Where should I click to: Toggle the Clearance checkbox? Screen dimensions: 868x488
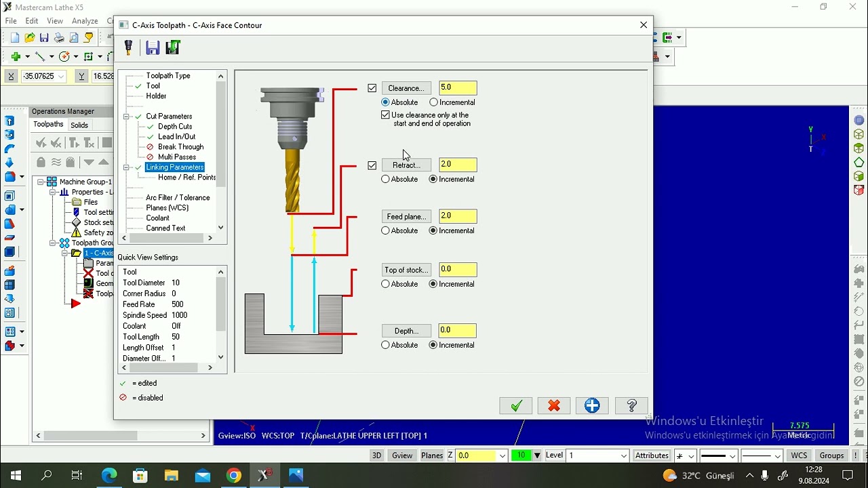point(372,88)
